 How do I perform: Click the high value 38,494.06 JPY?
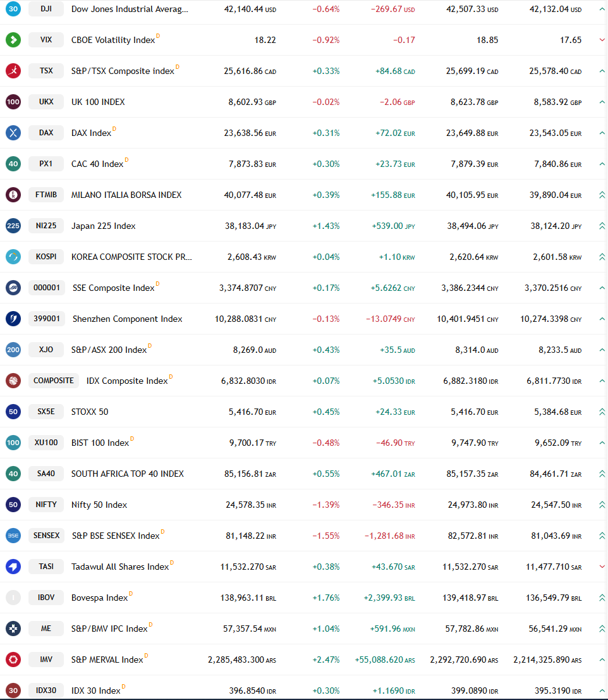tap(473, 226)
